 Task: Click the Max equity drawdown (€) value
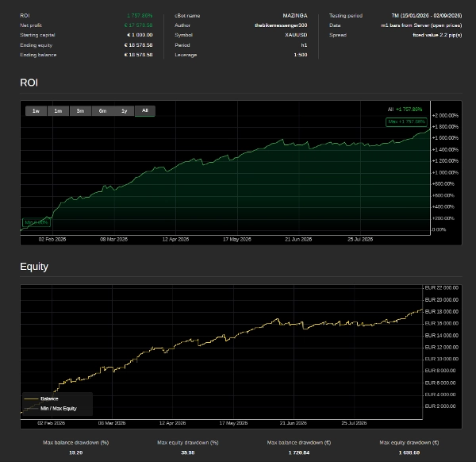pyautogui.click(x=409, y=452)
